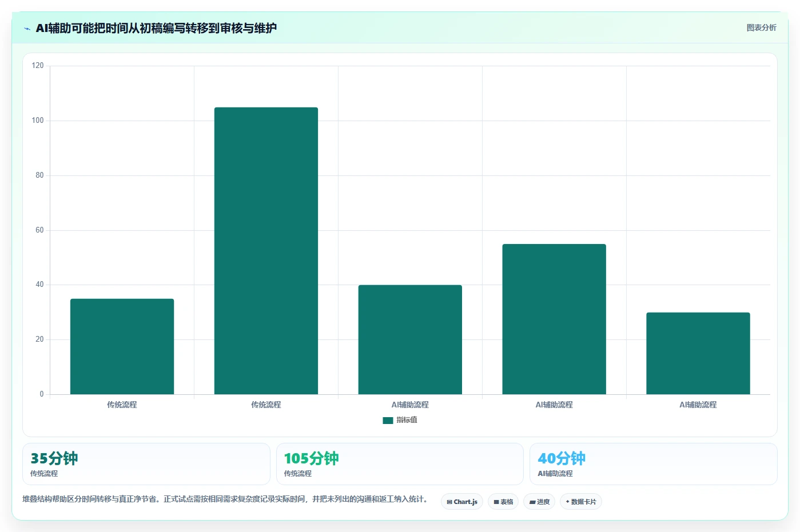Click the 指标值 legend color swatch
800x532 pixels.
pos(388,421)
